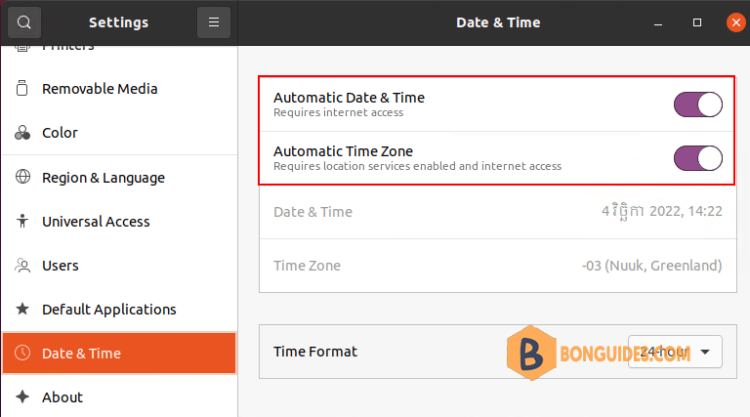
Task: Click the Color sidebar icon
Action: click(x=23, y=133)
